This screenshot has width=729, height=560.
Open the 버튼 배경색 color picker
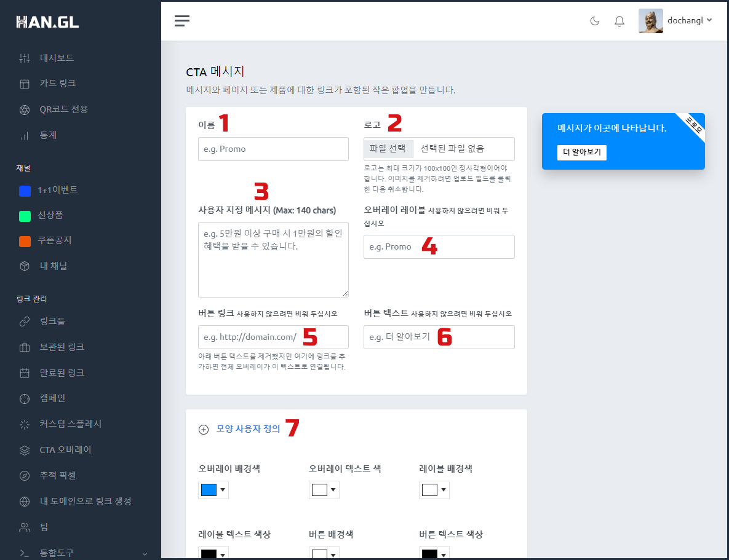point(324,553)
